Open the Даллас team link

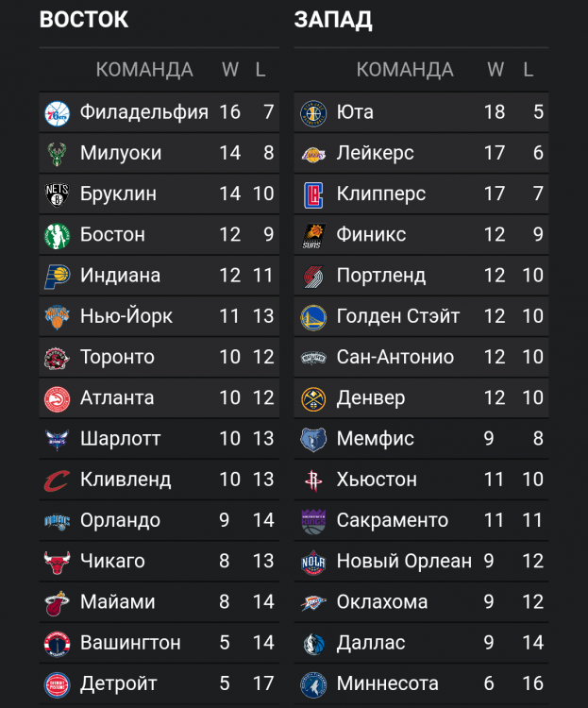pos(371,643)
